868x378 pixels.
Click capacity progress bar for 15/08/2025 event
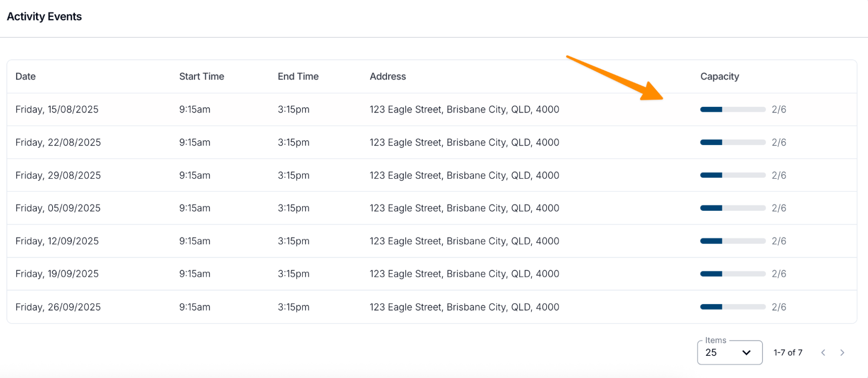733,109
